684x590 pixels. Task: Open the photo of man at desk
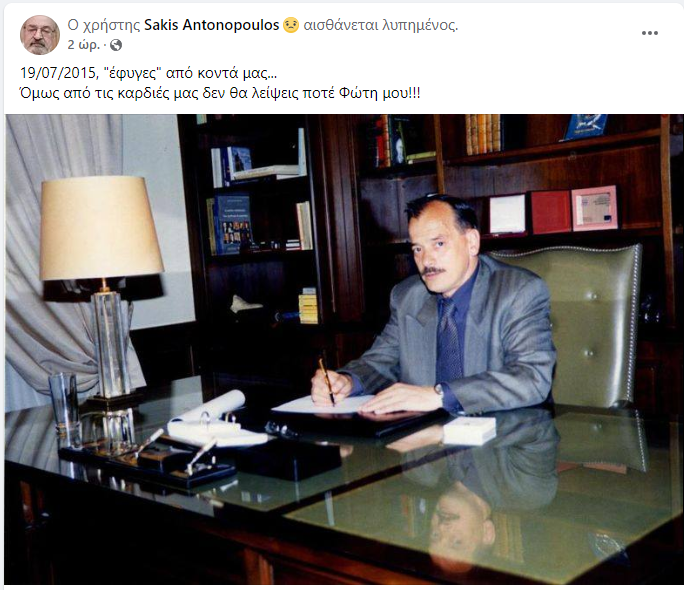(344, 349)
